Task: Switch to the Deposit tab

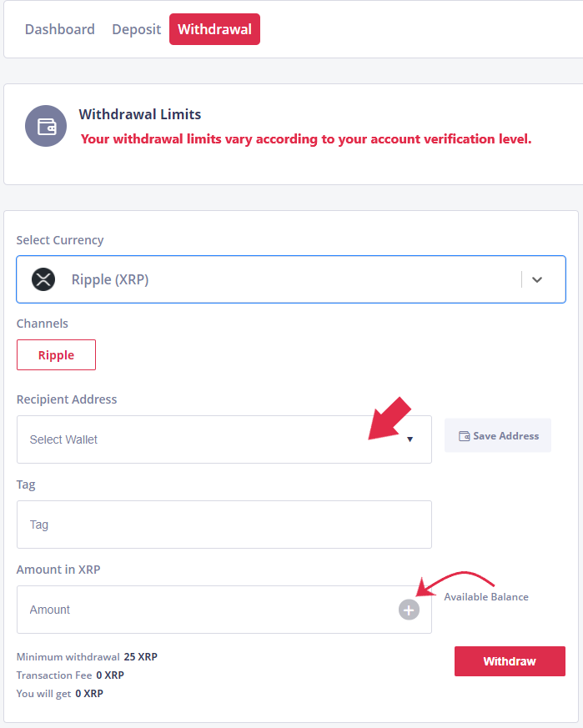Action: tap(137, 29)
